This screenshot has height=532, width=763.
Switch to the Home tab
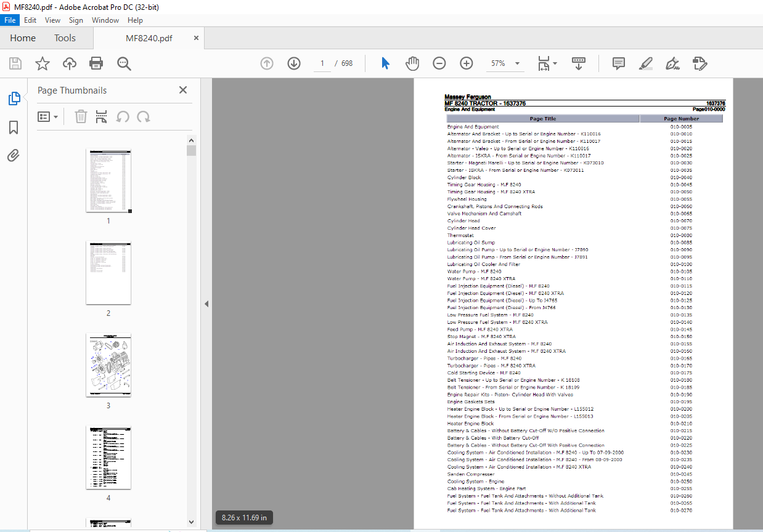[23, 38]
